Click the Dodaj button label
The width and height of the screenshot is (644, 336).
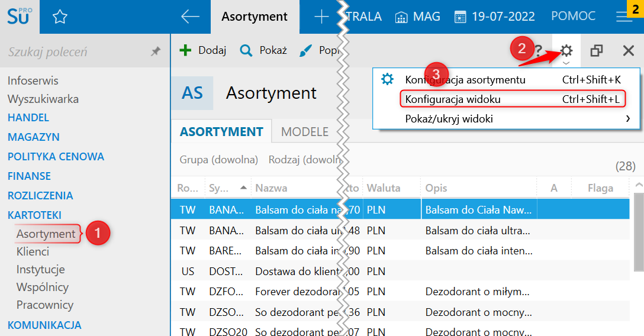(212, 50)
